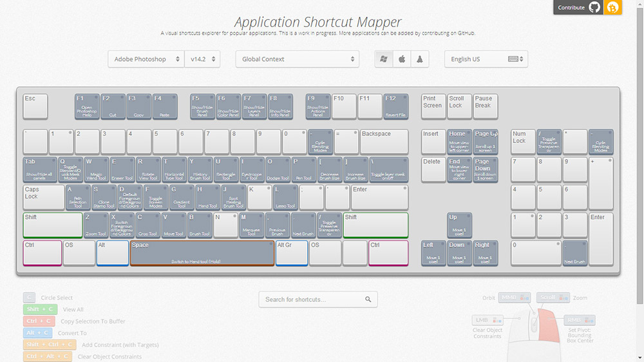644x362 pixels.
Task: Click the F1 Open Photoshop Help key
Action: tap(87, 106)
